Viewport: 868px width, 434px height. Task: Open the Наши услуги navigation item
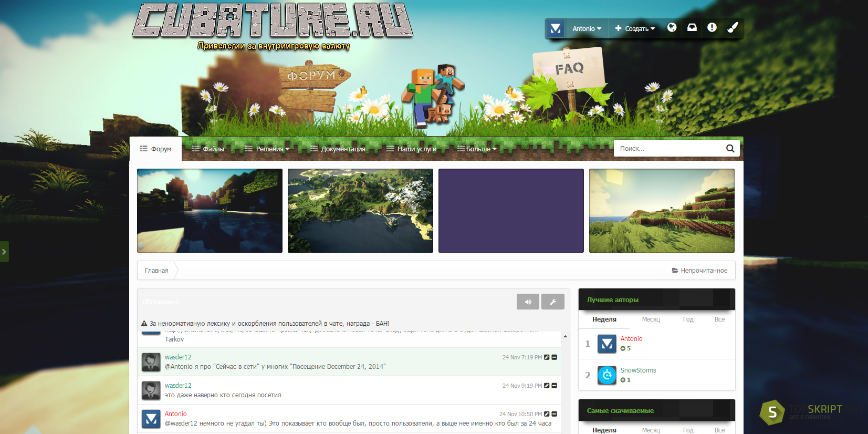point(411,149)
